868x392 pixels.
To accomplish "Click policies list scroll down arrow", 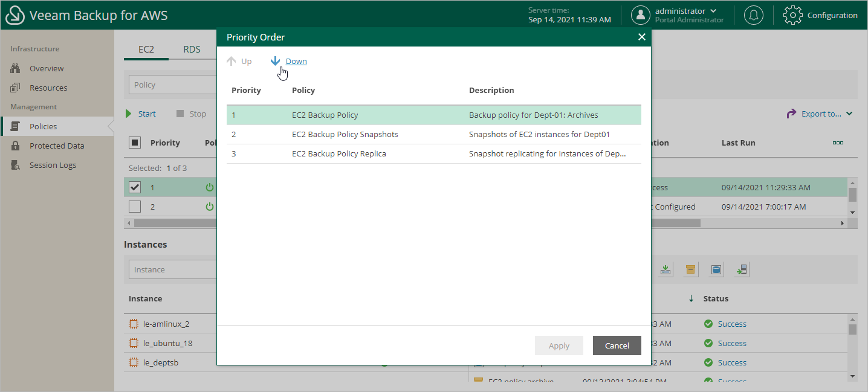I will click(852, 213).
